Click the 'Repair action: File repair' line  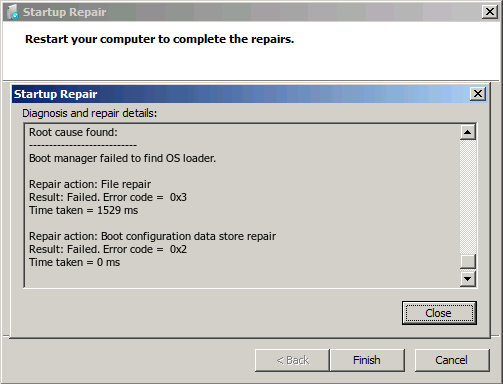(90, 184)
